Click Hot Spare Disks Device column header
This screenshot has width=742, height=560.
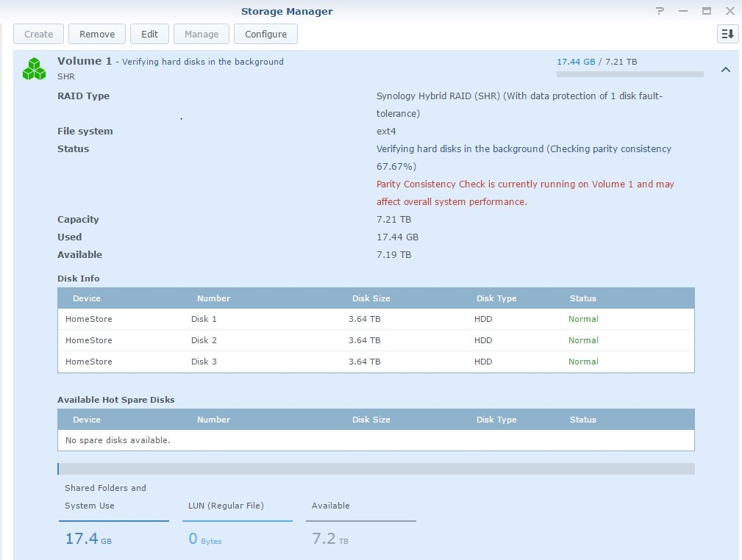[87, 420]
